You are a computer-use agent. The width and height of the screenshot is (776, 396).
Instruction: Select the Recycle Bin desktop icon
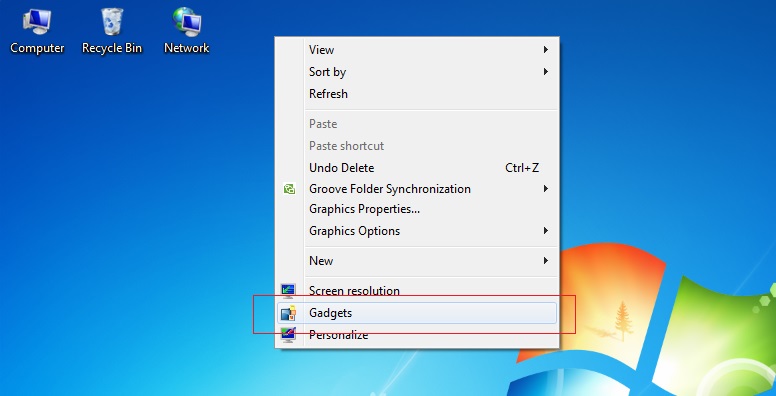[x=112, y=31]
